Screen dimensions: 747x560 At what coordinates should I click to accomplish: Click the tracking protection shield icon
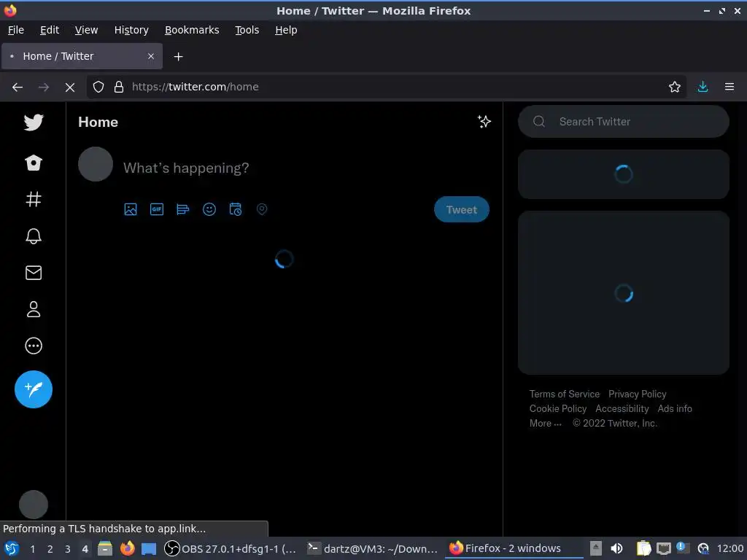98,87
